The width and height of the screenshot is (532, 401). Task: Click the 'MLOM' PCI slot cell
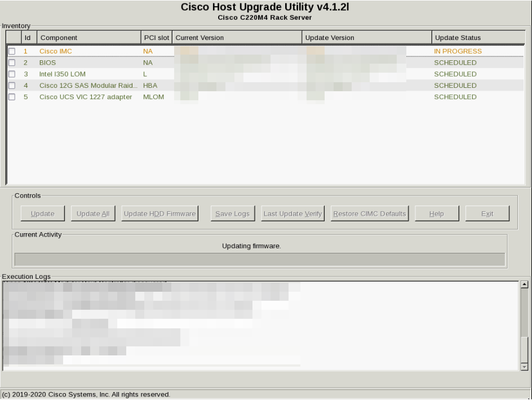tap(153, 97)
